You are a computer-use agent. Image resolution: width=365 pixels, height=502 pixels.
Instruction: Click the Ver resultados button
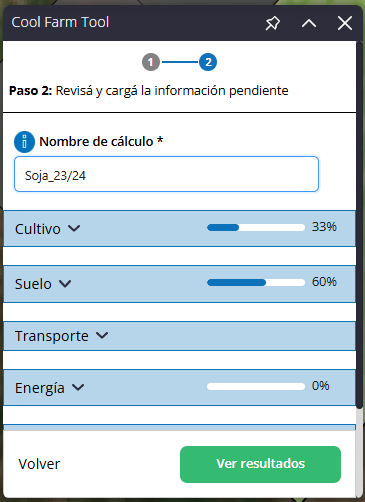[260, 464]
